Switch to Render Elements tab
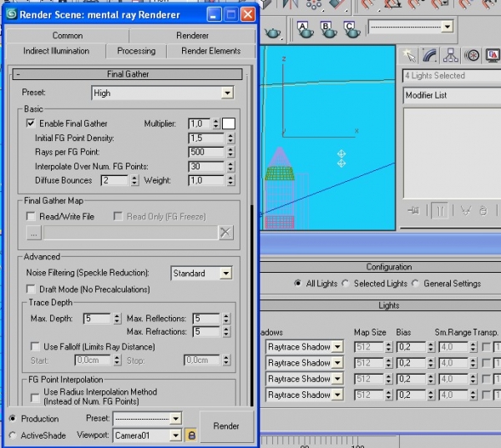Image resolution: width=501 pixels, height=448 pixels. click(x=211, y=51)
